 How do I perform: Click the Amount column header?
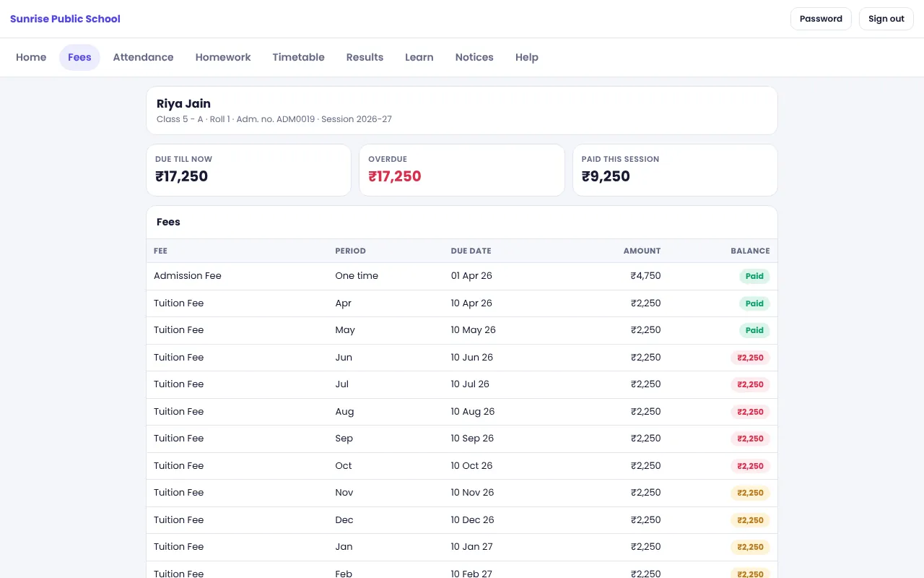click(642, 251)
